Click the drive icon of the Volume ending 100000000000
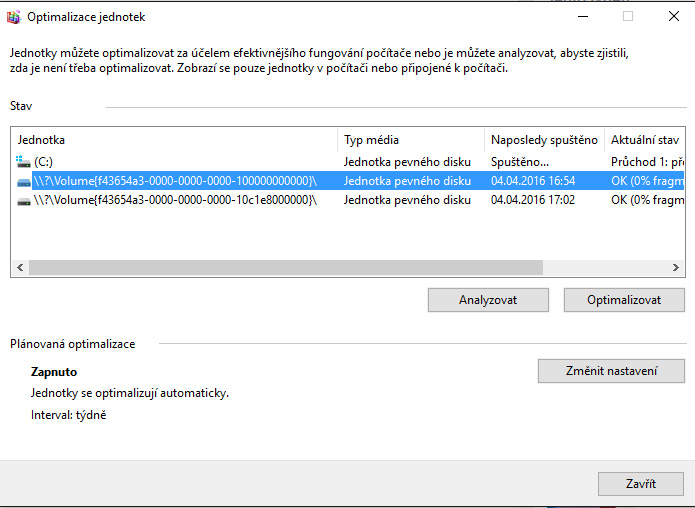The image size is (695, 508). [23, 181]
